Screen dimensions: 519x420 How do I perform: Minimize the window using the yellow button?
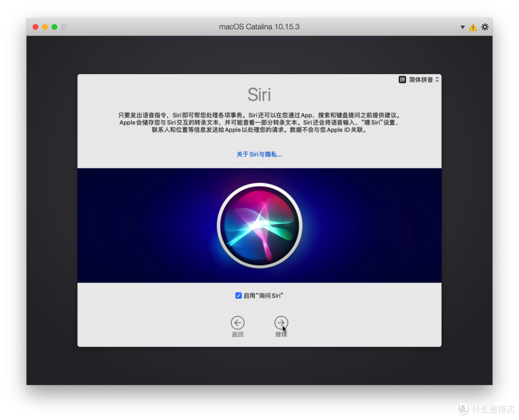[x=45, y=27]
